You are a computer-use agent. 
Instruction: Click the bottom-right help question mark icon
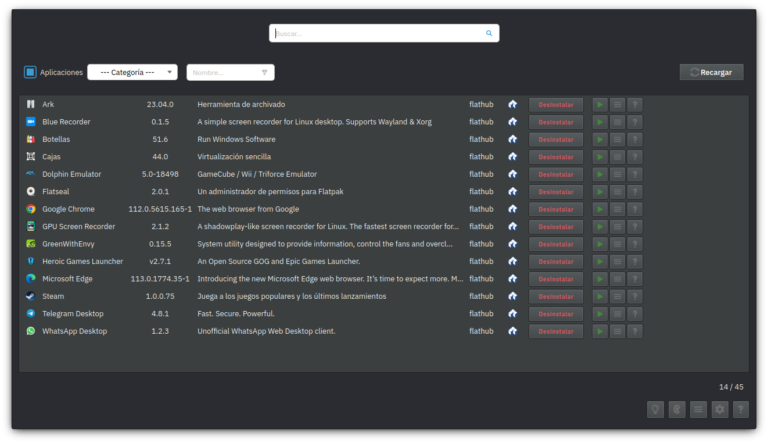click(x=740, y=409)
